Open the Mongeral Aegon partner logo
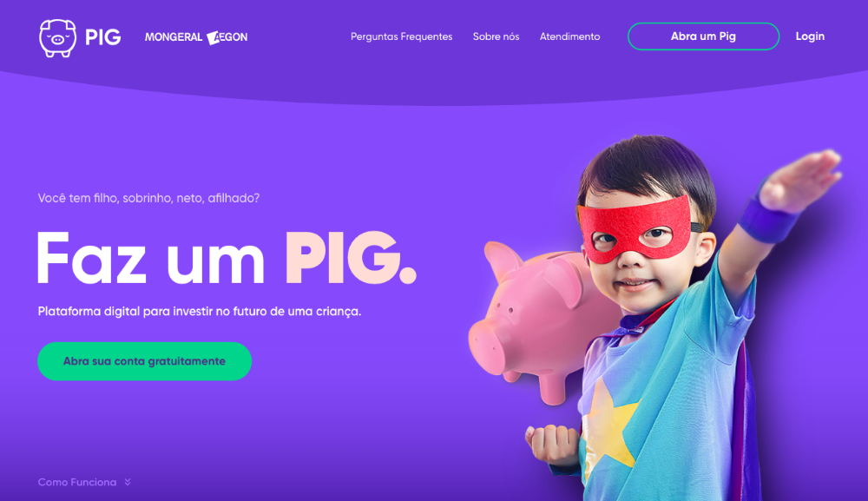This screenshot has height=501, width=868. pos(196,37)
